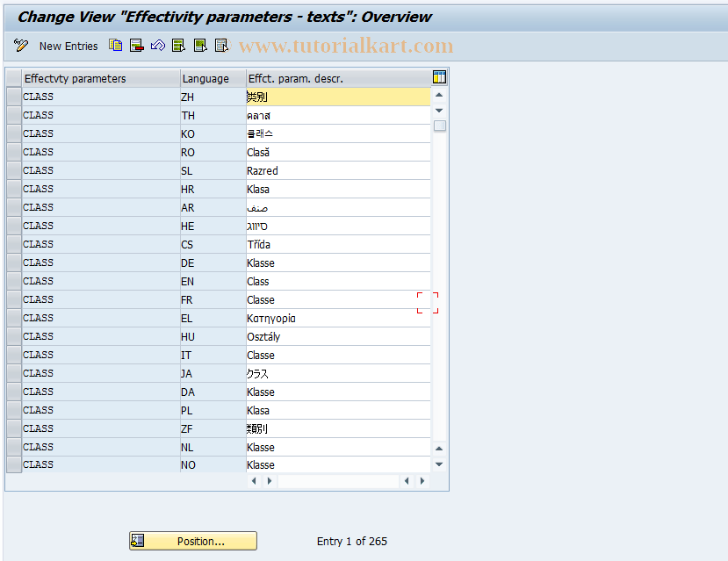
Task: Select the row for language ZH
Action: coord(13,97)
